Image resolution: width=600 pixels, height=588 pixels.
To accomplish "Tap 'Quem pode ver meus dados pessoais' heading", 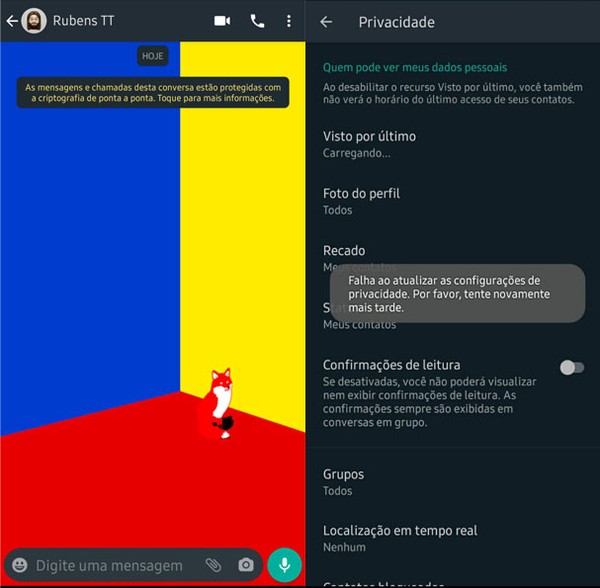I will tap(415, 68).
